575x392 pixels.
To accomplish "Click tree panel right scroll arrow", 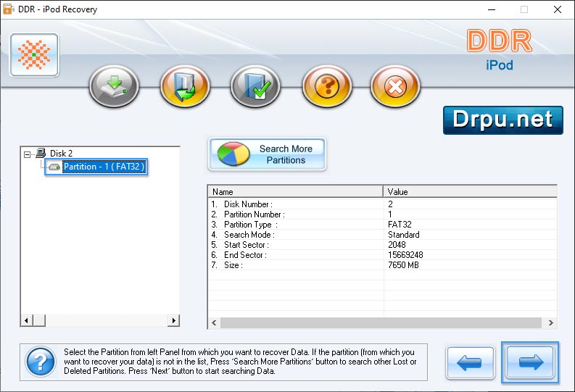I will coord(173,320).
